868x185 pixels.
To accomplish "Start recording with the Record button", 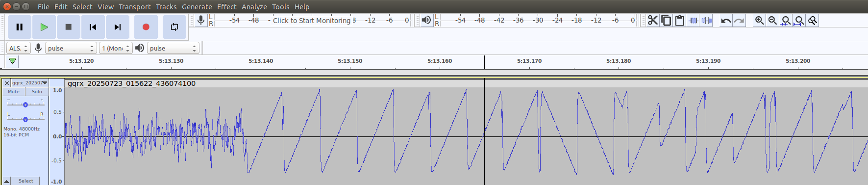I will (146, 27).
